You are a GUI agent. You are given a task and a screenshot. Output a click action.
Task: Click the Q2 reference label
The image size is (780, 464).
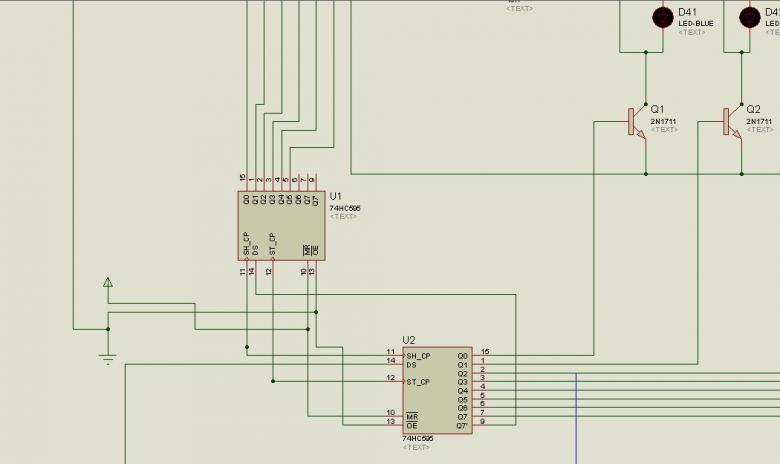753,109
